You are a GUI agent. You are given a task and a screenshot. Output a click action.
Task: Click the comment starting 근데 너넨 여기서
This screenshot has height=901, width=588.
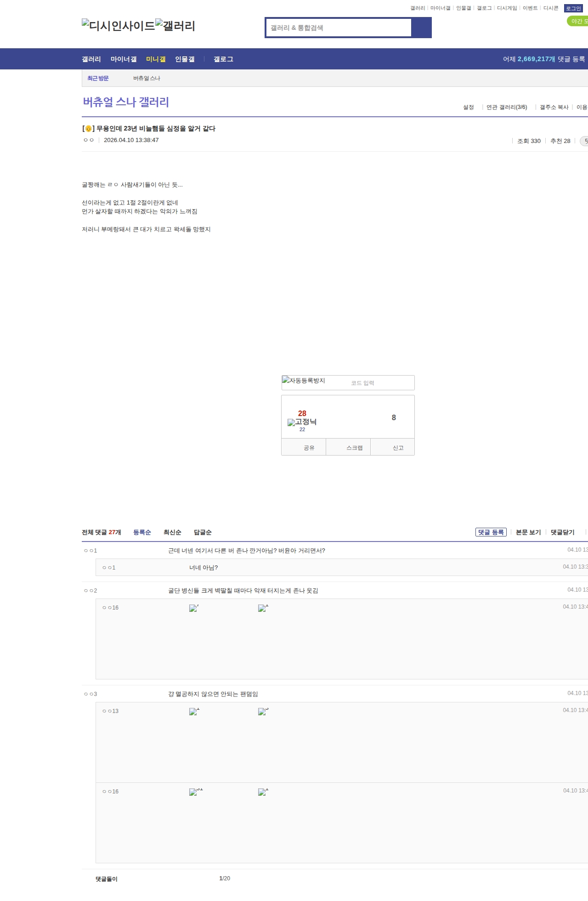[247, 551]
